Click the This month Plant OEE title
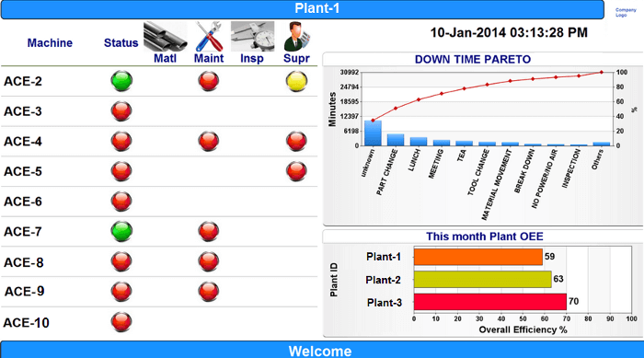Screen dimensions: 644x358 coord(485,237)
